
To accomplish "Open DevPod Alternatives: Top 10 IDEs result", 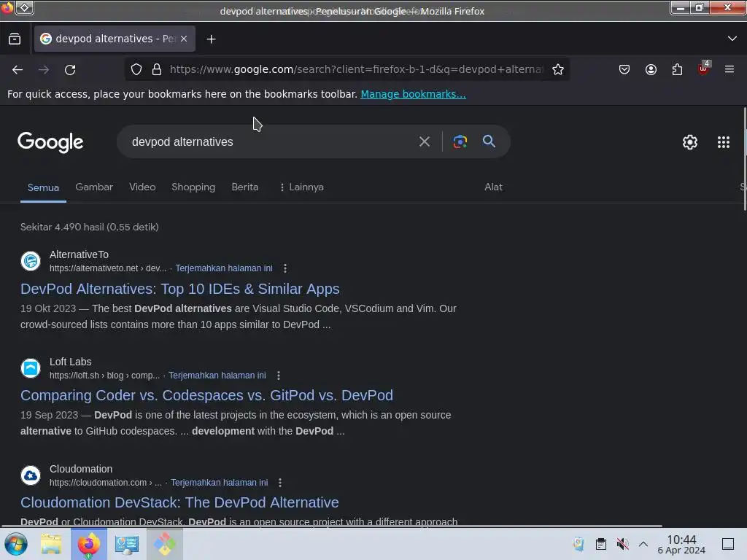I will coord(180,289).
